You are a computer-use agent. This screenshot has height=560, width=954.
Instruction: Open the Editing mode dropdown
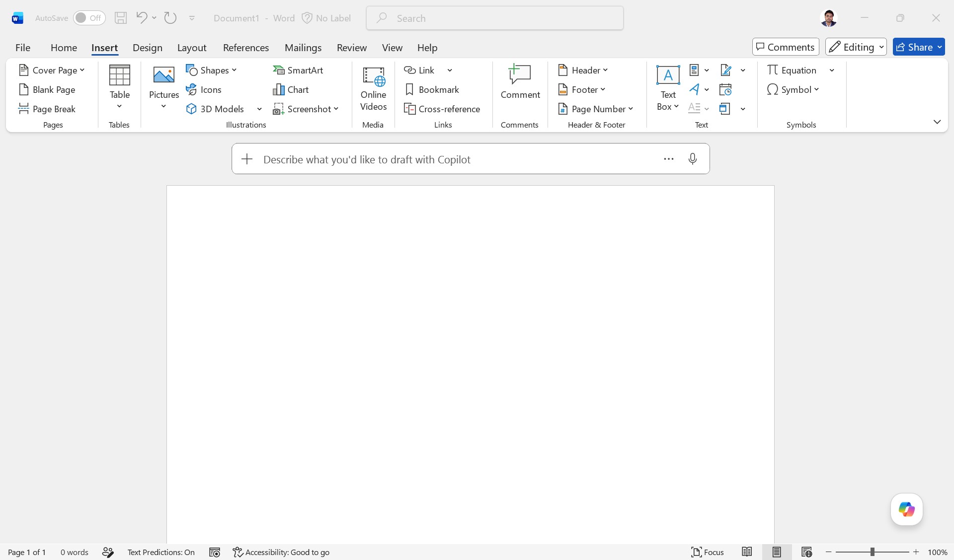click(x=856, y=47)
